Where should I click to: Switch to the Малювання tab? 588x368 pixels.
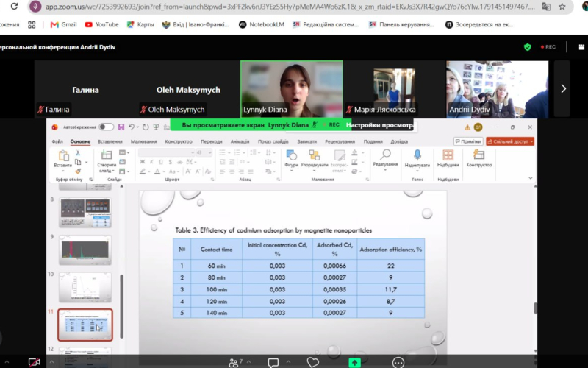point(143,141)
